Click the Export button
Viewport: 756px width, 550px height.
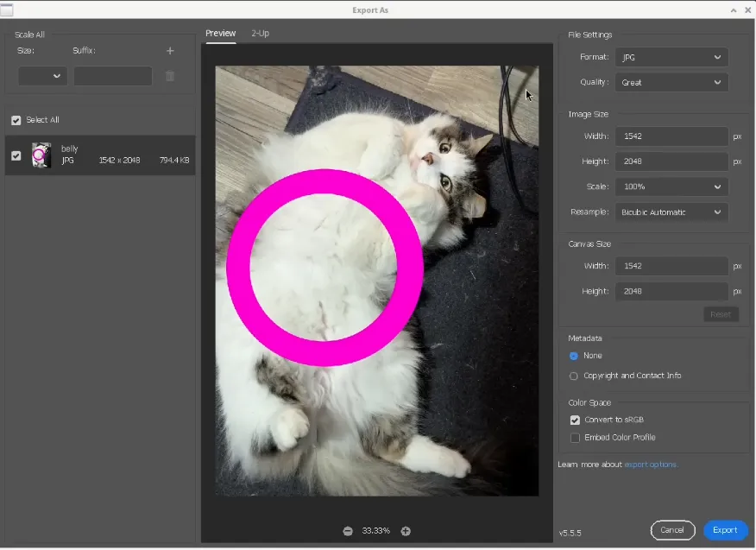[x=725, y=530]
